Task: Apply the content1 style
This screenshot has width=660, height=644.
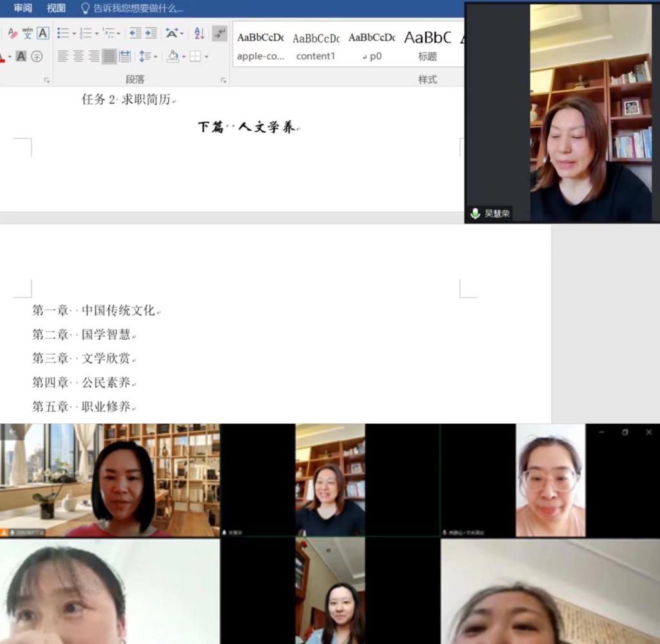Action: (316, 46)
